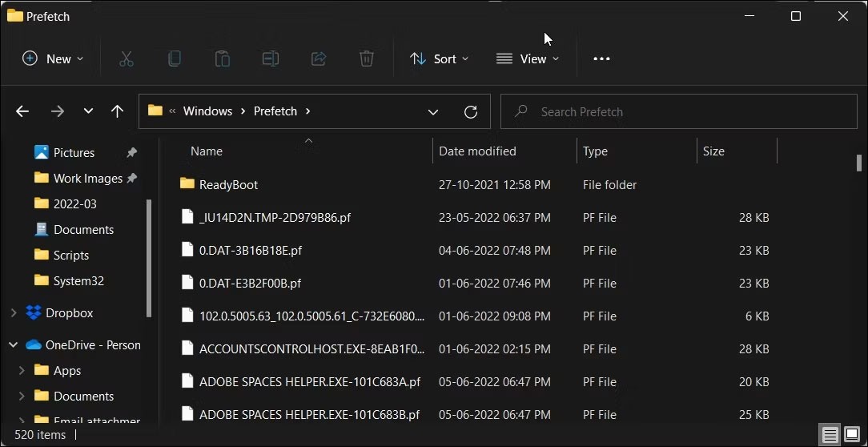Refresh the Prefetch folder view

point(471,111)
